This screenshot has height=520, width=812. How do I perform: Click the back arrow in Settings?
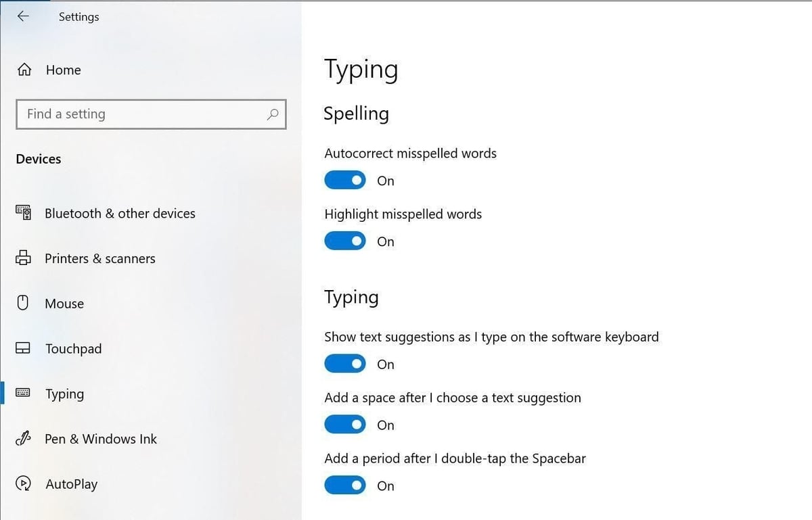click(23, 16)
